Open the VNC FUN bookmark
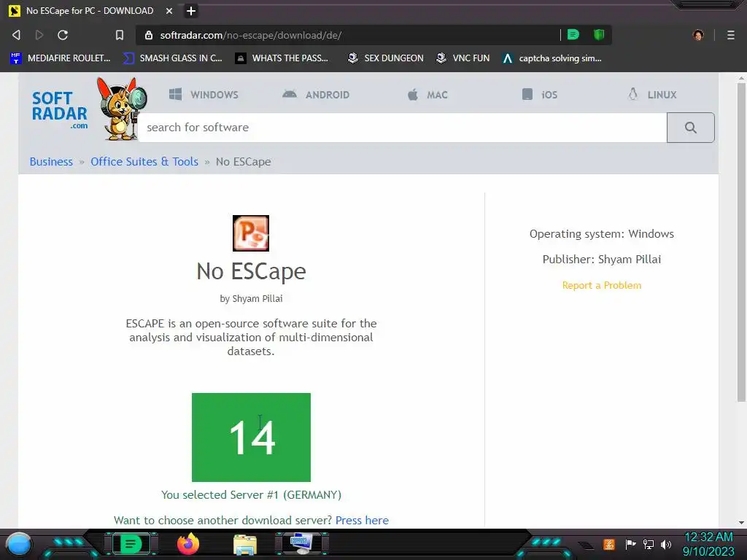Viewport: 747px width, 560px height. pyautogui.click(x=462, y=58)
